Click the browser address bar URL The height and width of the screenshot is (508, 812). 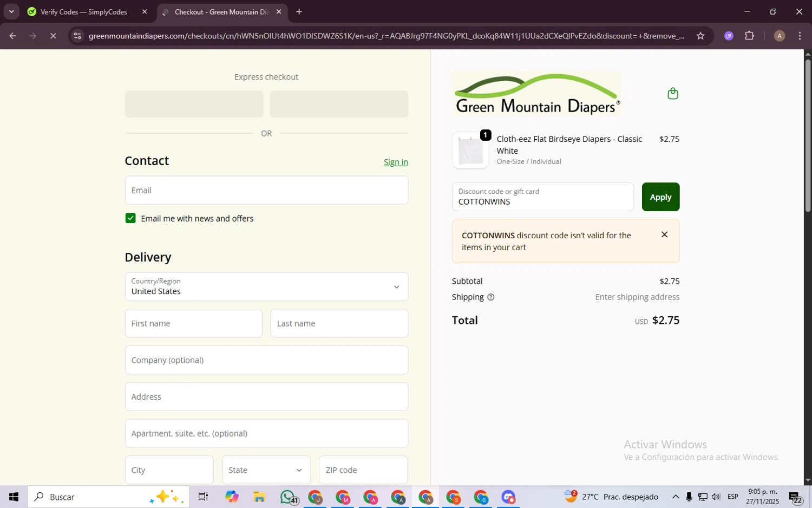coord(387,36)
